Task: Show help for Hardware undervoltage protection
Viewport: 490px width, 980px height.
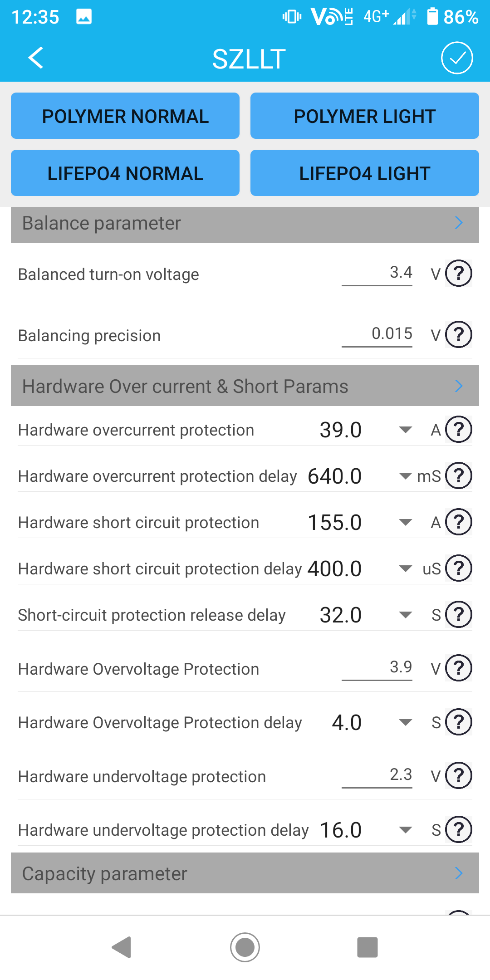Action: click(x=459, y=776)
